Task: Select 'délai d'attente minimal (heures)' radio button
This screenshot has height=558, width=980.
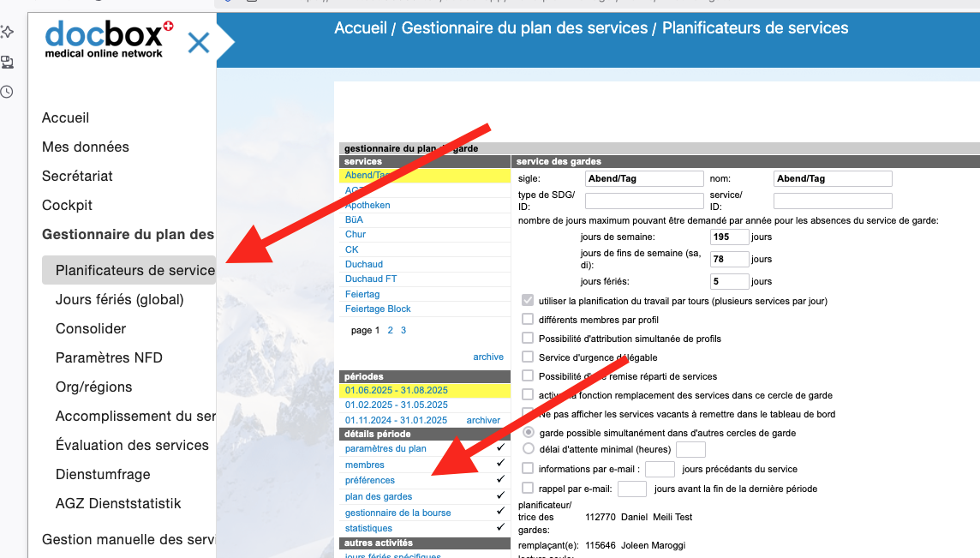Action: [x=529, y=448]
